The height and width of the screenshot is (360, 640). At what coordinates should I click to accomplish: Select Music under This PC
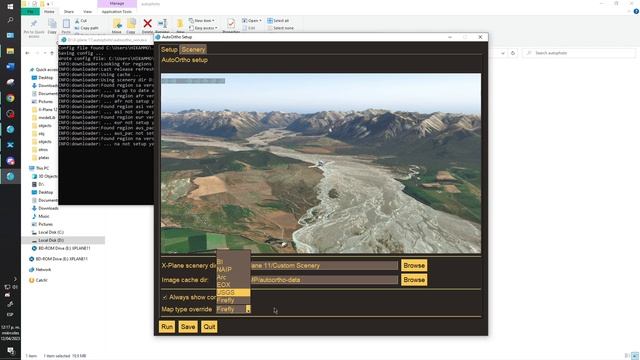click(40, 216)
